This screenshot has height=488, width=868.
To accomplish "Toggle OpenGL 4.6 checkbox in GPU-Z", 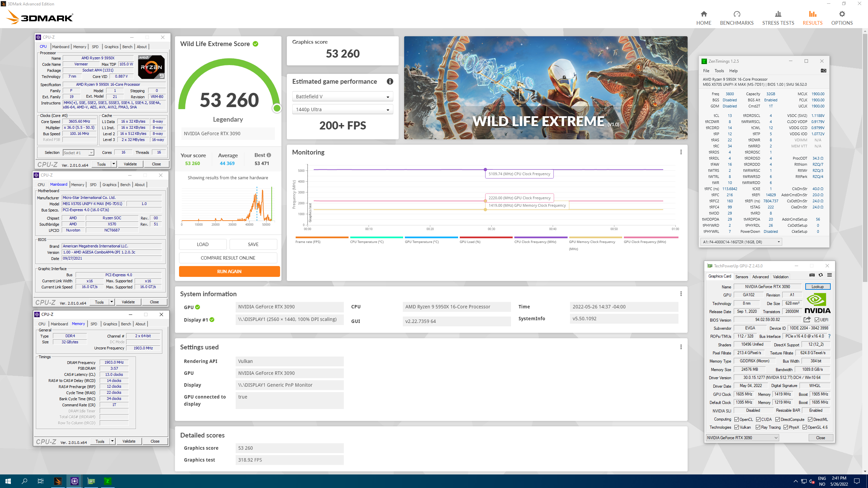I will point(805,427).
